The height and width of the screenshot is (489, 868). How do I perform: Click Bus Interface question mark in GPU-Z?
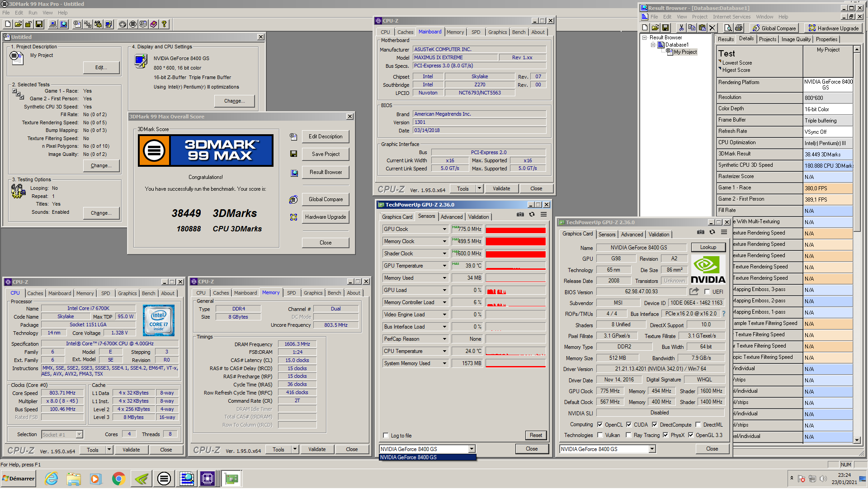pyautogui.click(x=723, y=314)
